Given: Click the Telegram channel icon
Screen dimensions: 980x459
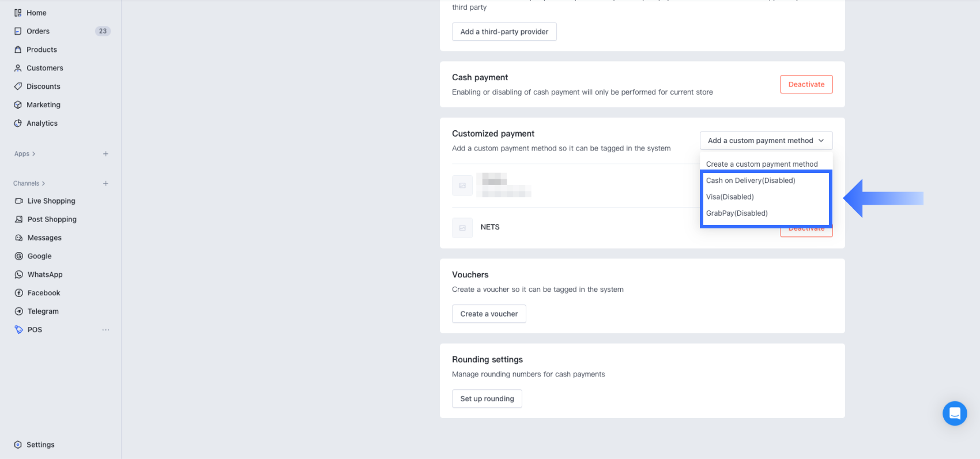Looking at the screenshot, I should pyautogui.click(x=19, y=311).
